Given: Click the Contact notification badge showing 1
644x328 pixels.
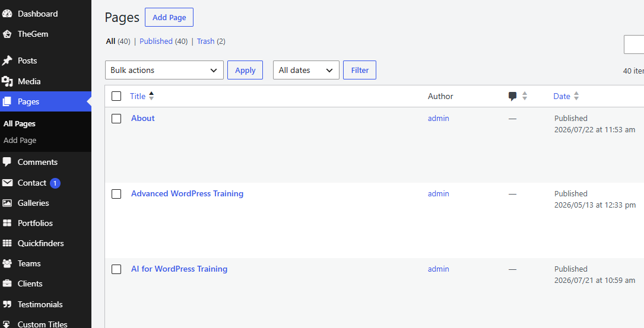Looking at the screenshot, I should (x=55, y=183).
